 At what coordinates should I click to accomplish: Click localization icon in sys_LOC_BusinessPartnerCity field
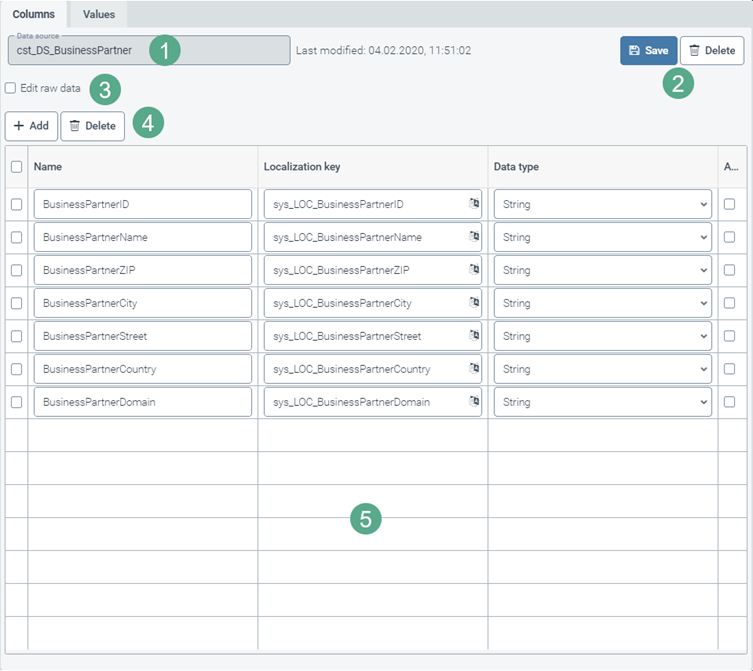474,303
